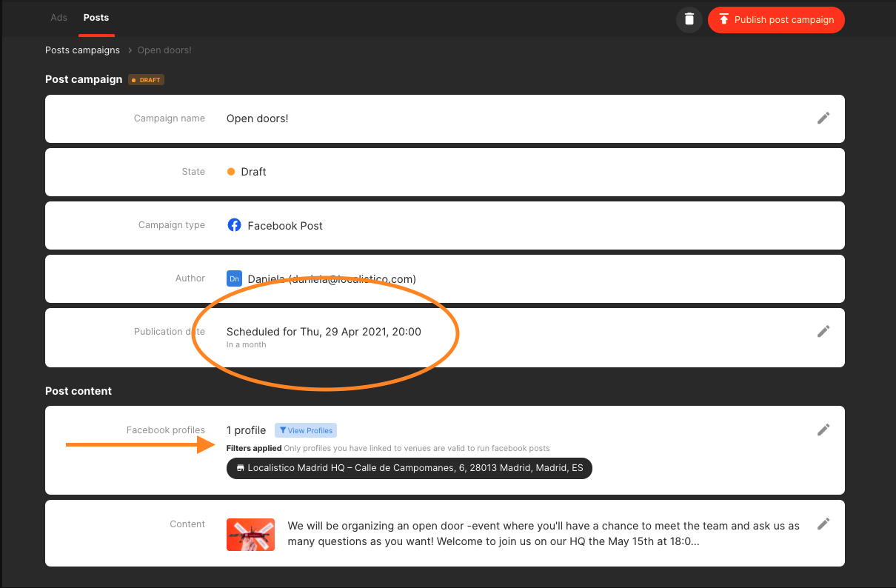Viewport: 896px width, 588px height.
Task: Click the Post content section heading
Action: coord(78,391)
